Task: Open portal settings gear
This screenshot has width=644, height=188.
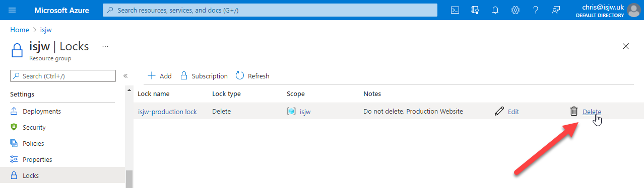Action: [516, 10]
